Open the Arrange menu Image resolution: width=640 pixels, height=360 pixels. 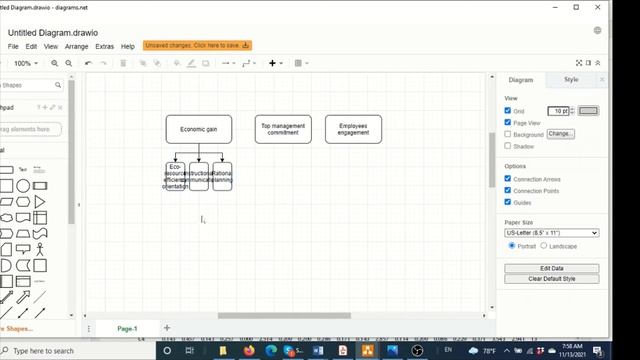point(76,47)
